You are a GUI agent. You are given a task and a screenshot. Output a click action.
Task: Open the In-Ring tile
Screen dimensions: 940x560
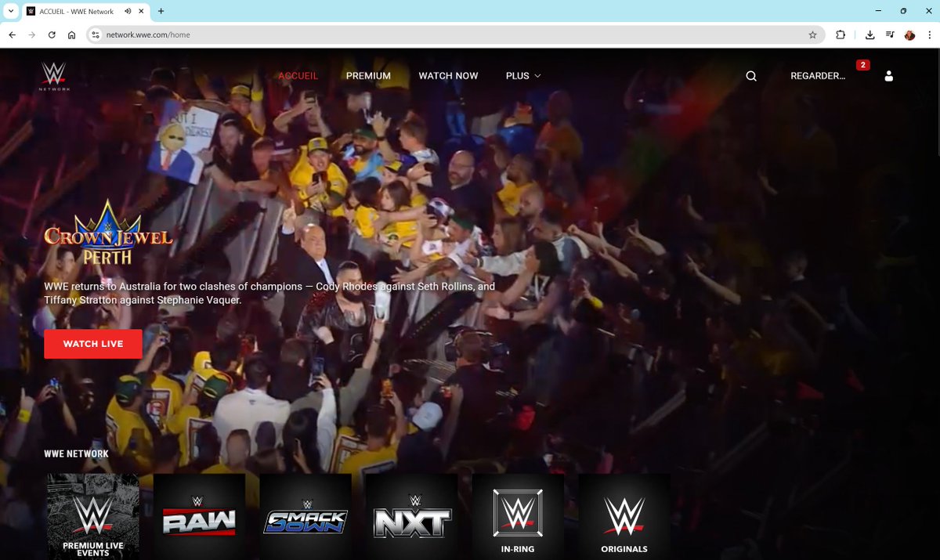coord(518,516)
